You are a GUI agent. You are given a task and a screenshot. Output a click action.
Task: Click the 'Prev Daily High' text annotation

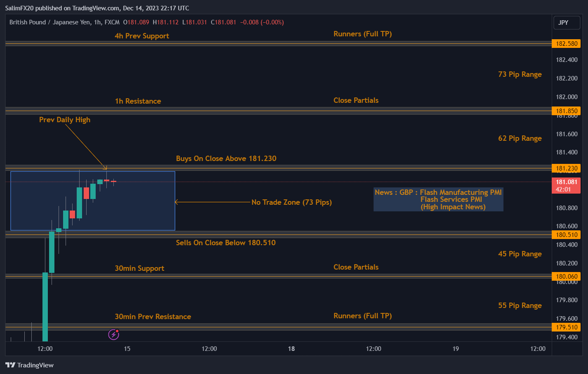tap(65, 120)
